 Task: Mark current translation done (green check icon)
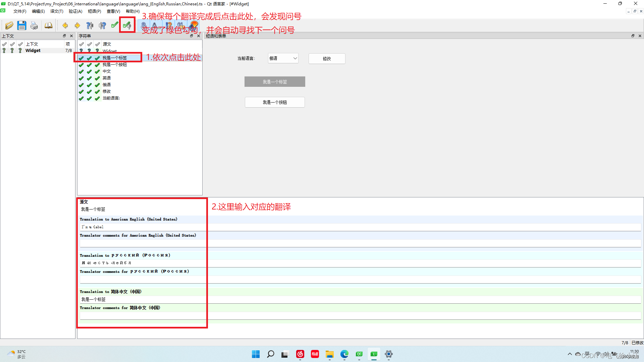[114, 25]
